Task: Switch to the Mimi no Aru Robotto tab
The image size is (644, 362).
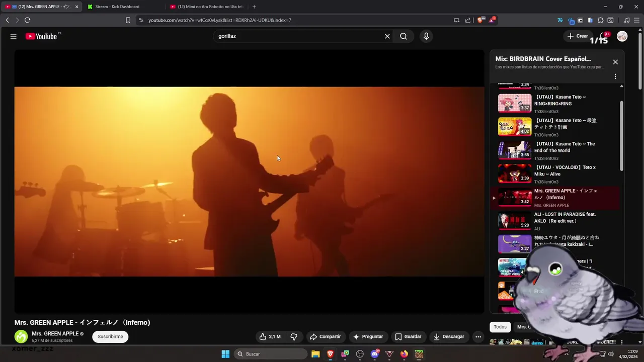Action: pos(206,7)
